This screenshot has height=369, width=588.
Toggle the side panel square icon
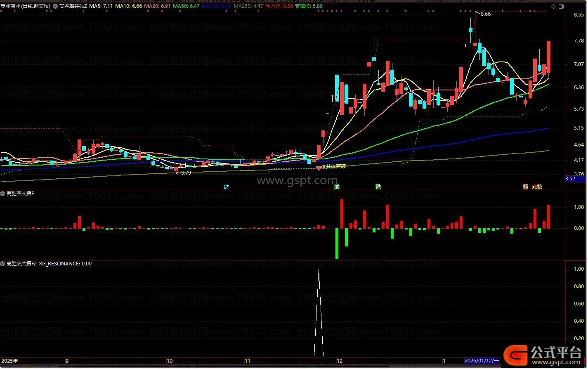(x=561, y=6)
